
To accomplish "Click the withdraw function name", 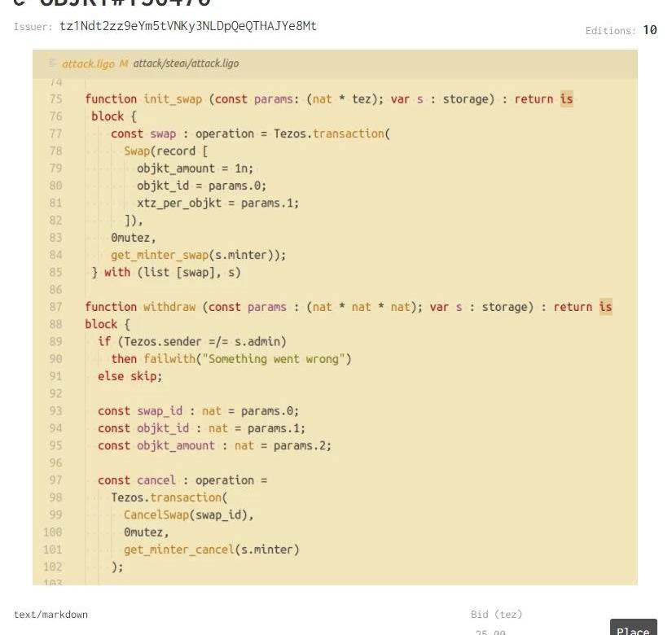I will (x=169, y=307).
